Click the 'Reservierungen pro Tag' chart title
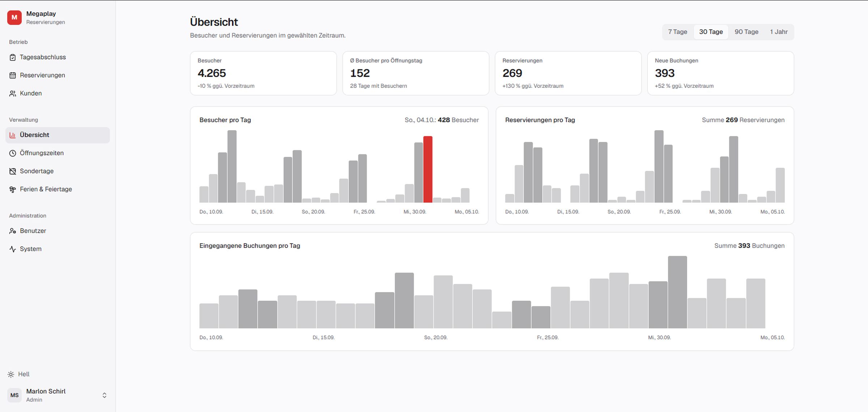Image resolution: width=868 pixels, height=412 pixels. [540, 120]
